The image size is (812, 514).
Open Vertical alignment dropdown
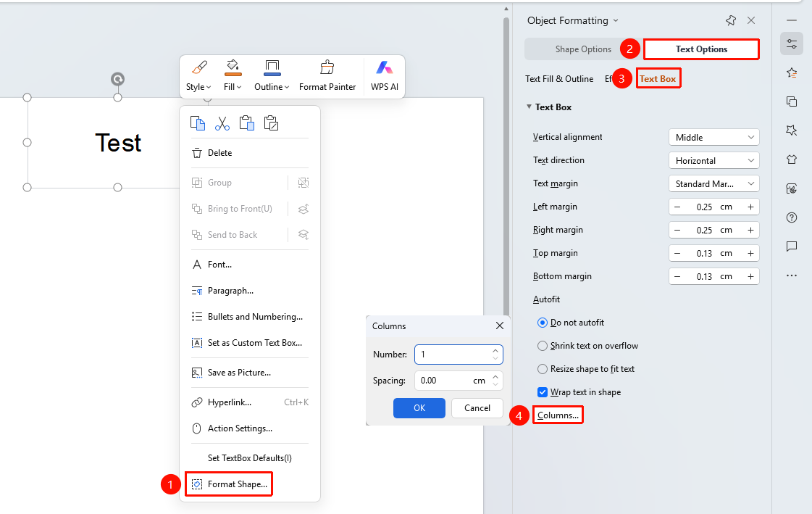(x=714, y=137)
